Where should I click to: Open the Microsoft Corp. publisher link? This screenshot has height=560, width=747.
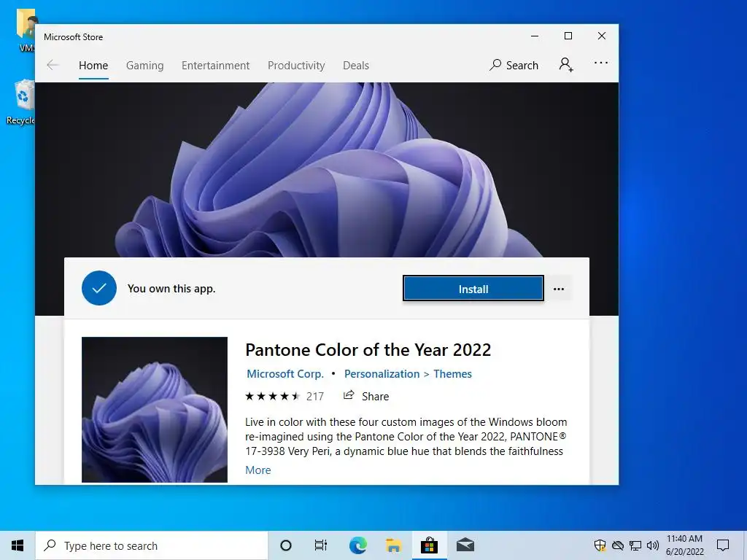tap(285, 374)
